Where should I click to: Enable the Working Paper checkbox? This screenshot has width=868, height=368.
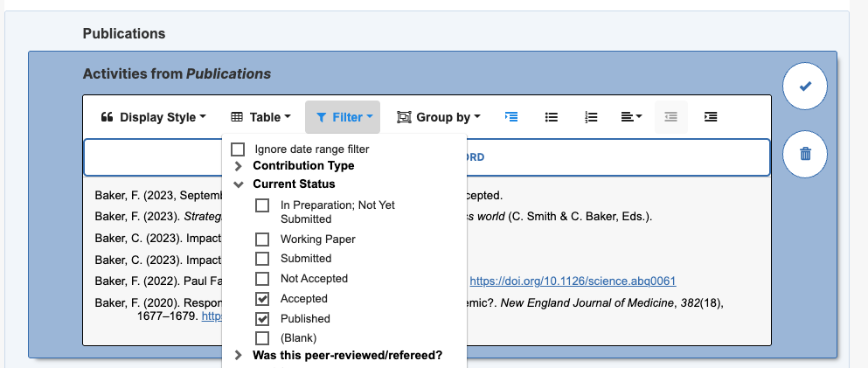[262, 239]
